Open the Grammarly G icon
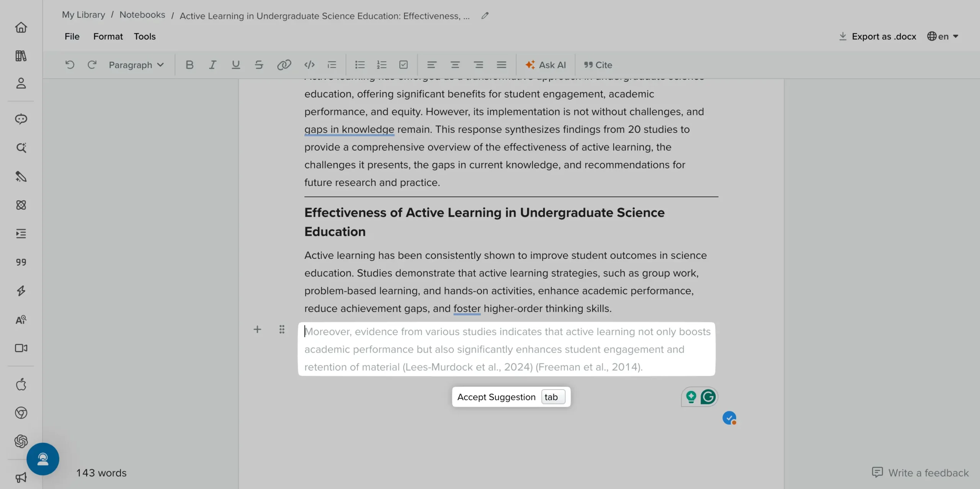 click(708, 397)
